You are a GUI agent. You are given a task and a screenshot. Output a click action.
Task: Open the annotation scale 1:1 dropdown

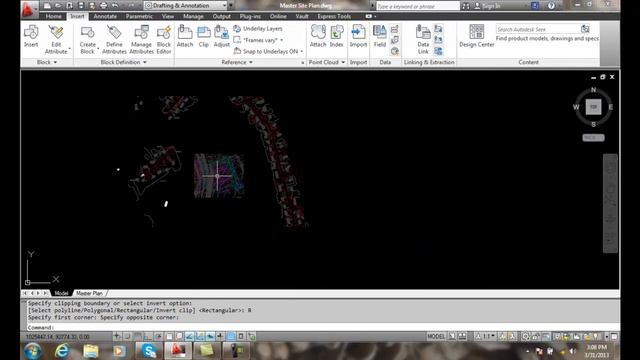tap(485, 336)
